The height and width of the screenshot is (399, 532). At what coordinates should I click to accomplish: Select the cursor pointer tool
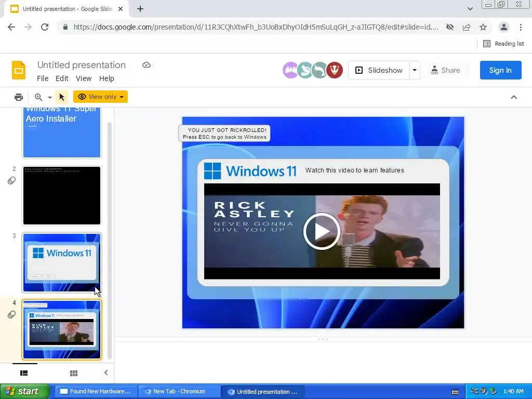pyautogui.click(x=62, y=97)
